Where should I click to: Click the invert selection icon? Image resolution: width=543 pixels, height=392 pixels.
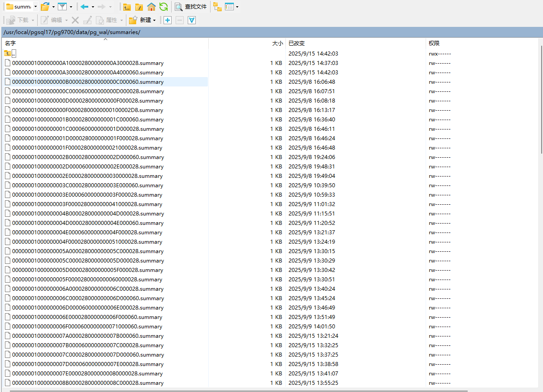[192, 20]
